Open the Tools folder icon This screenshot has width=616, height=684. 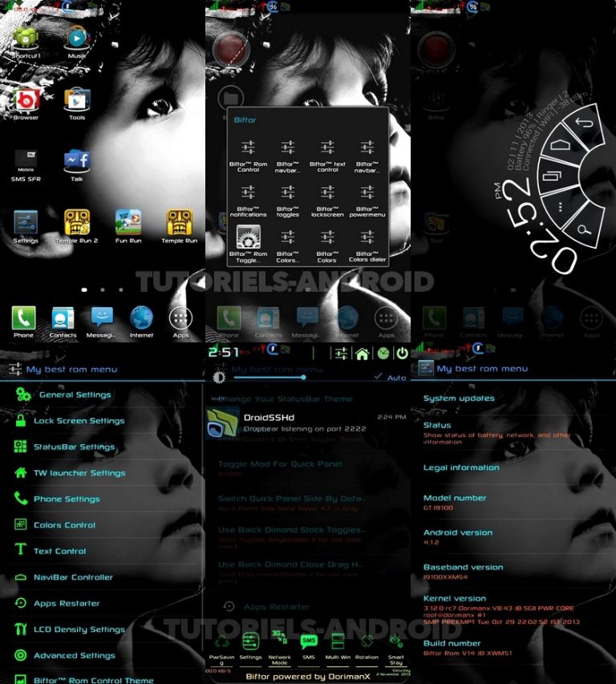(x=77, y=100)
